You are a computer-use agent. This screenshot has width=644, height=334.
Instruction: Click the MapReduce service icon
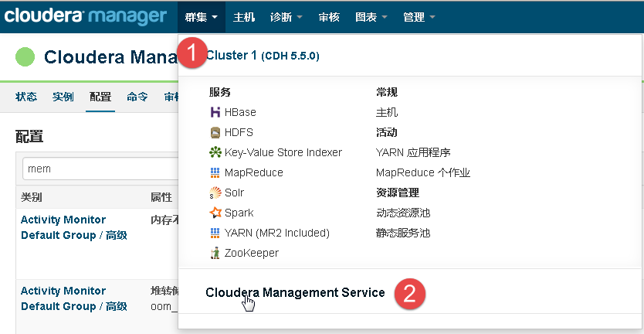(x=215, y=172)
